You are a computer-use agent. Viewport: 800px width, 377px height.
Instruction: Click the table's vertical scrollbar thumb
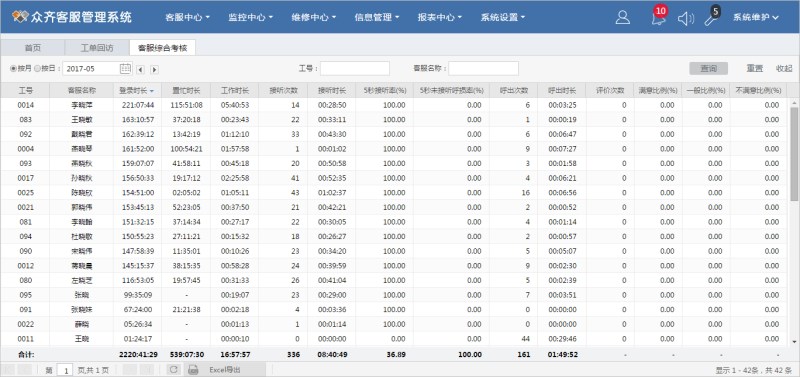(794, 153)
